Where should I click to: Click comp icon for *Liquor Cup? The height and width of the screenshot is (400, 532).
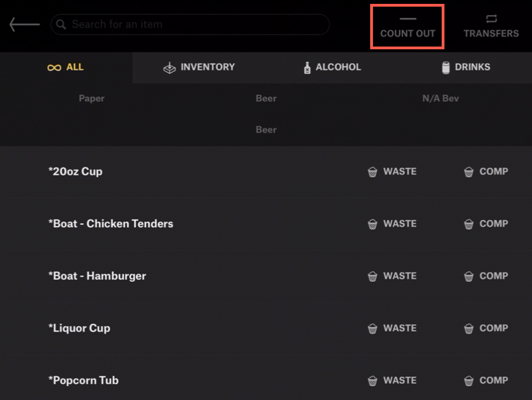469,329
